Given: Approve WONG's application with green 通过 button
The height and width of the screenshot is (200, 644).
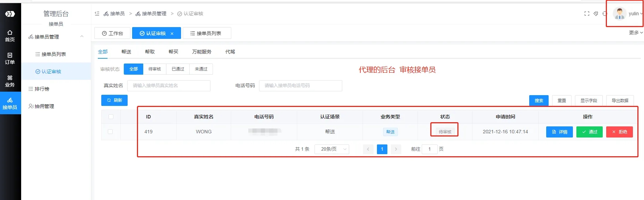Looking at the screenshot, I should (x=589, y=132).
